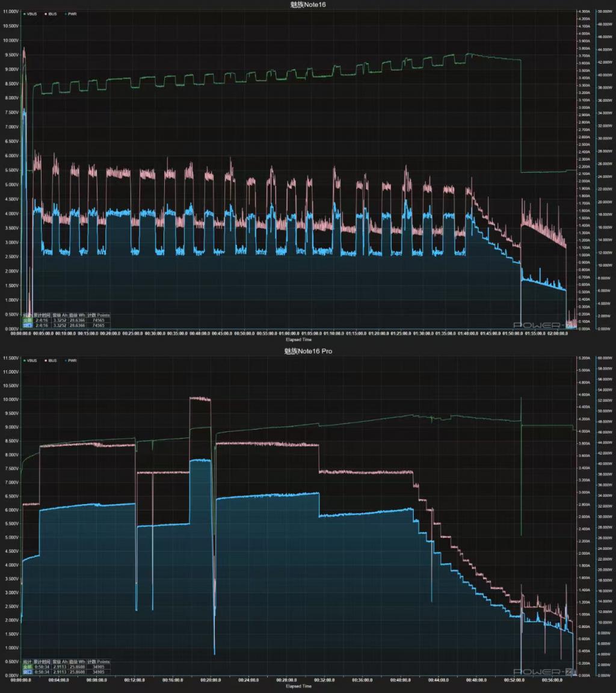The image size is (616, 693).
Task: Click the 魅族Note16 Pro chart title
Action: 308,351
